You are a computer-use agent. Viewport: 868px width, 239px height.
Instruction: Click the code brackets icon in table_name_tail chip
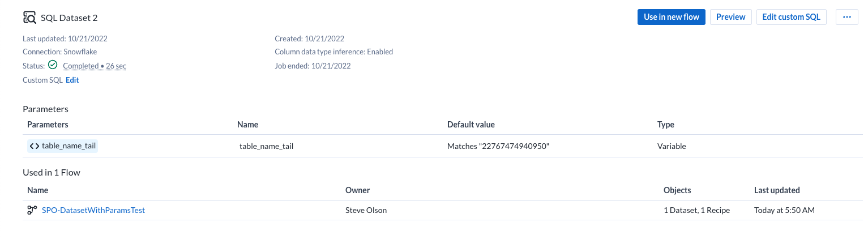tap(35, 146)
